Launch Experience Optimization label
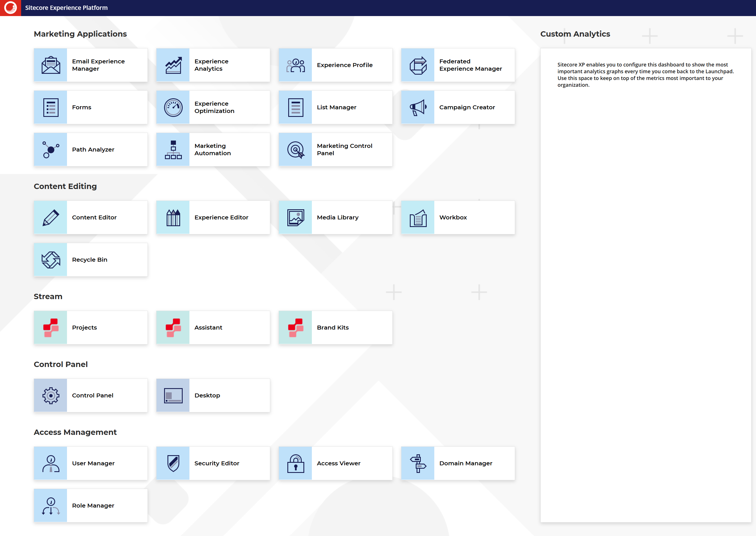 (214, 107)
